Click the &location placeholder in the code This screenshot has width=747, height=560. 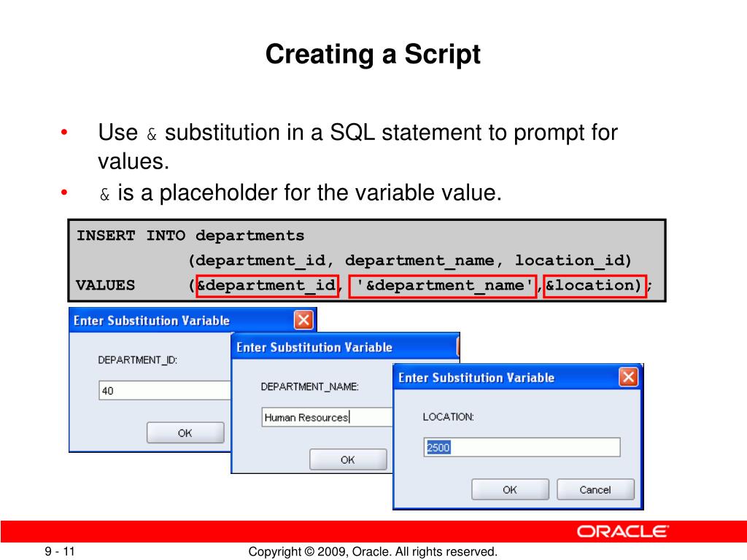(595, 286)
